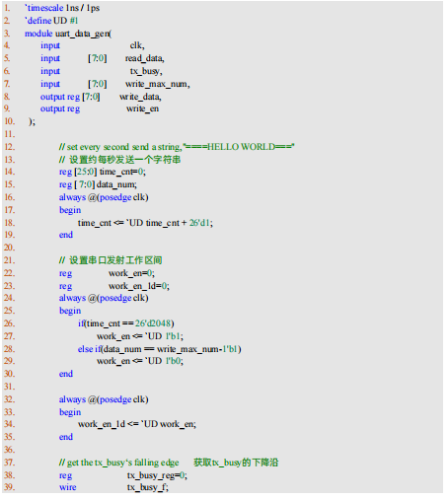This screenshot has width=448, height=500.
Task: Click tx_busy input port name
Action: point(146,71)
